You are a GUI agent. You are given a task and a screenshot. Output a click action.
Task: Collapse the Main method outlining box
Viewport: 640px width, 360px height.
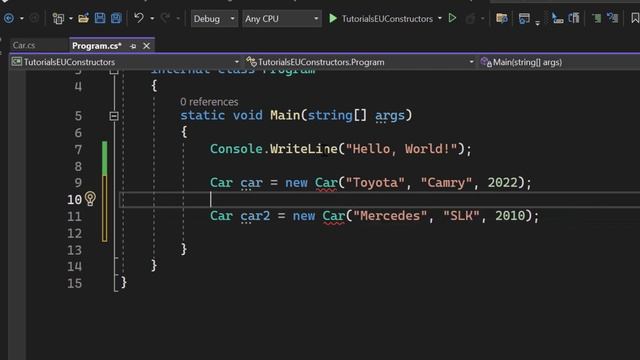tap(114, 116)
